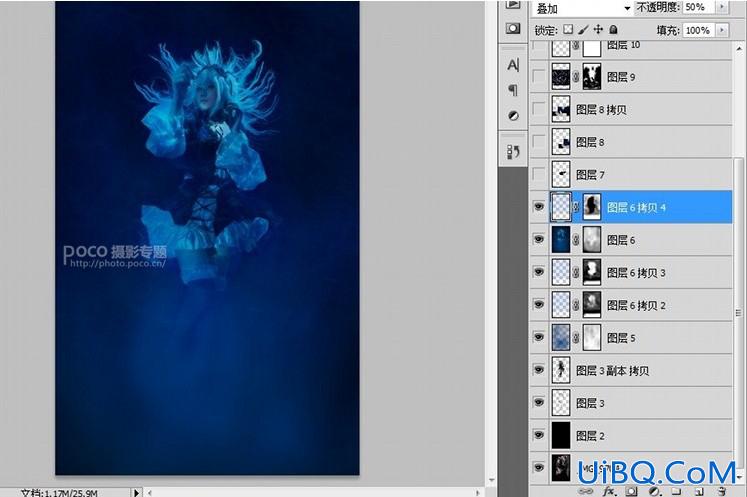Click canvas horizontal scroll right arrow
747x497 pixels.
(477, 493)
